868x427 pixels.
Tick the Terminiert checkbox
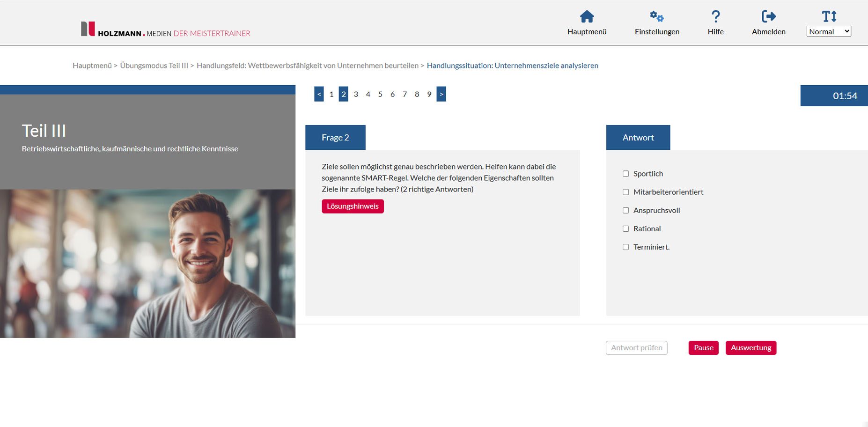tap(625, 247)
